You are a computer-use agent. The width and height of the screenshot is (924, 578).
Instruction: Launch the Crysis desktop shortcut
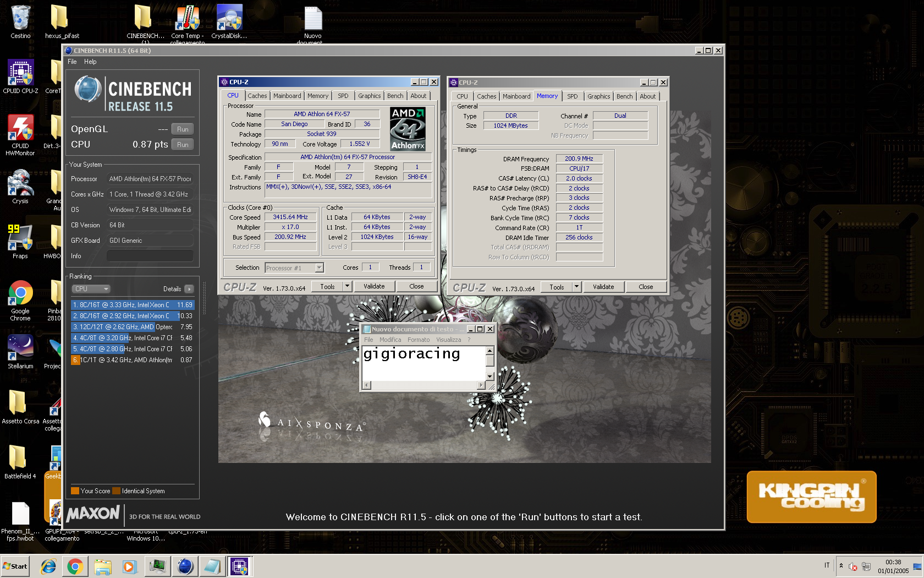coord(20,186)
